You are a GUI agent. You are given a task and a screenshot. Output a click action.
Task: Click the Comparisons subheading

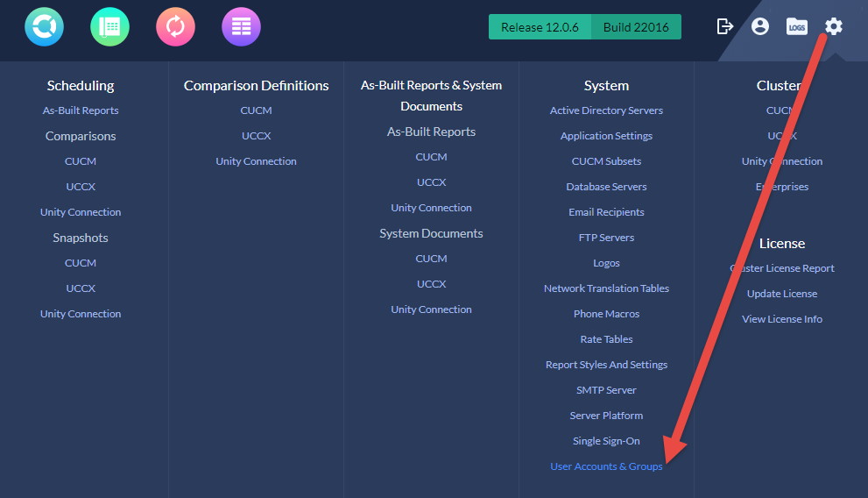pyautogui.click(x=81, y=136)
